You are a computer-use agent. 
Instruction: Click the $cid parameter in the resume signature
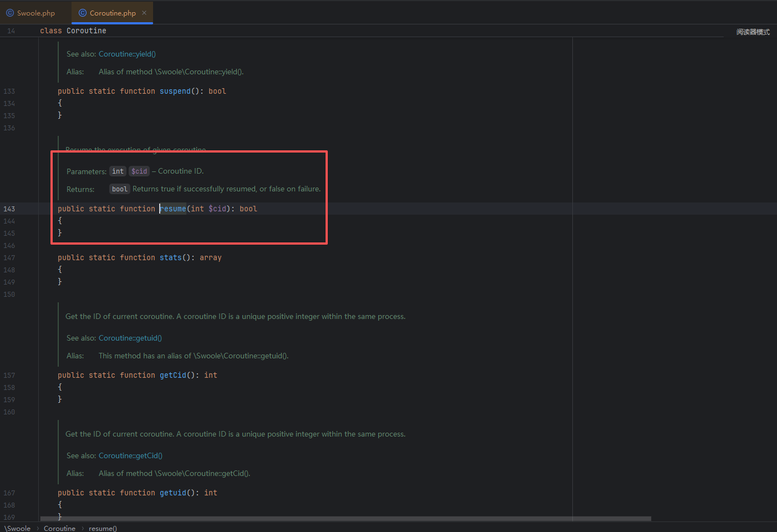(217, 209)
